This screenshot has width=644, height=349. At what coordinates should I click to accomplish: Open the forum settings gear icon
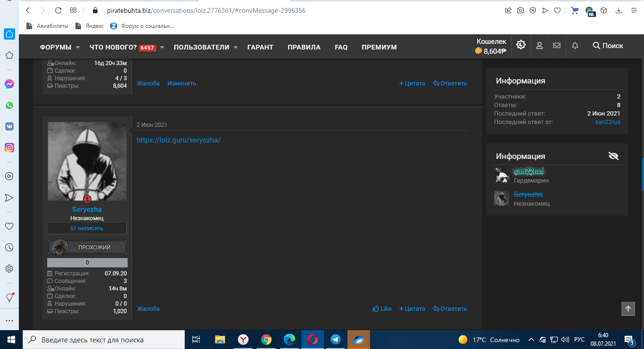click(520, 45)
